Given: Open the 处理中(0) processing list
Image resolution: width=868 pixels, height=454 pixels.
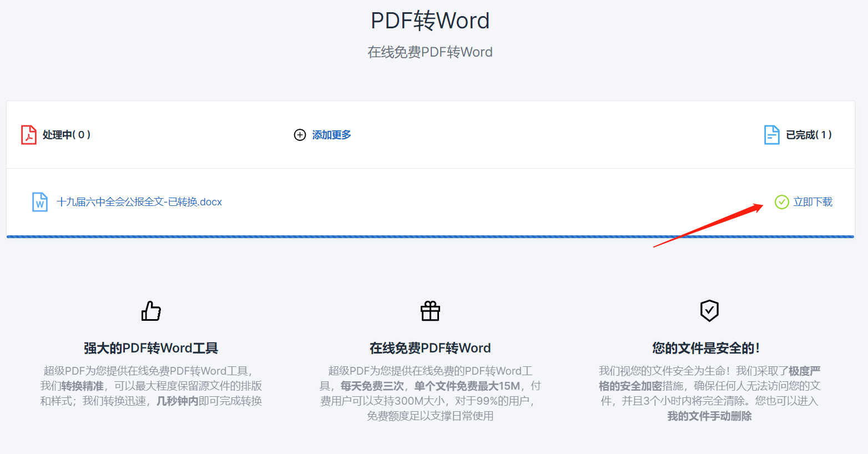Looking at the screenshot, I should [67, 135].
